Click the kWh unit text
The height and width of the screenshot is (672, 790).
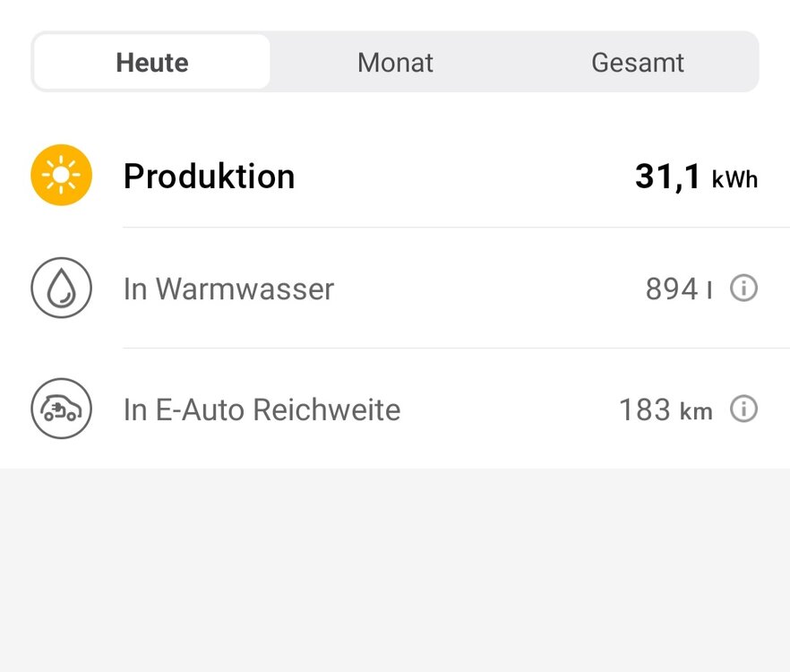point(734,179)
